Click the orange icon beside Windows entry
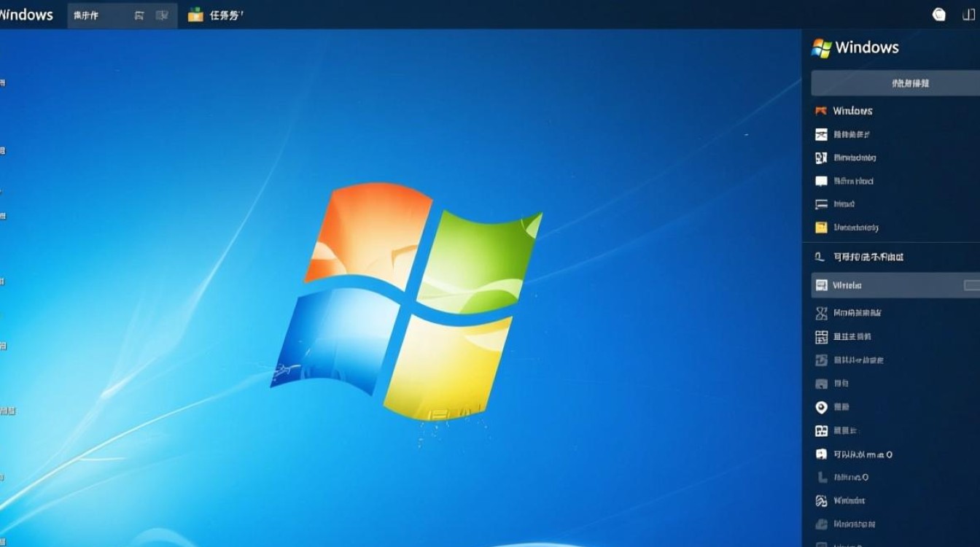 click(x=820, y=111)
